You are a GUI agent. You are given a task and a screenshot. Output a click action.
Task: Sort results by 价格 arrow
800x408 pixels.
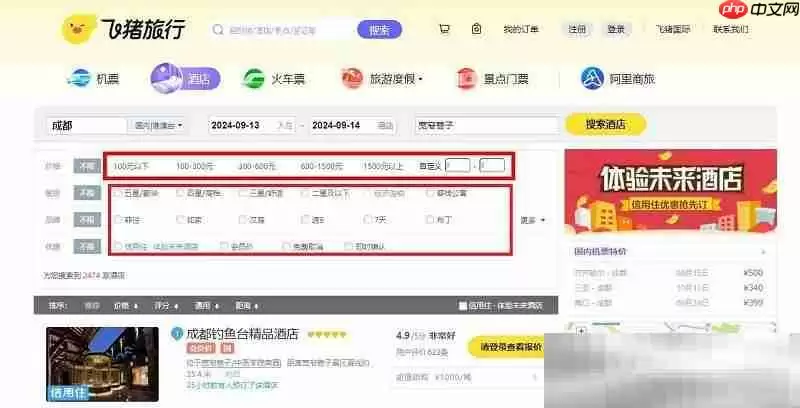(136, 307)
